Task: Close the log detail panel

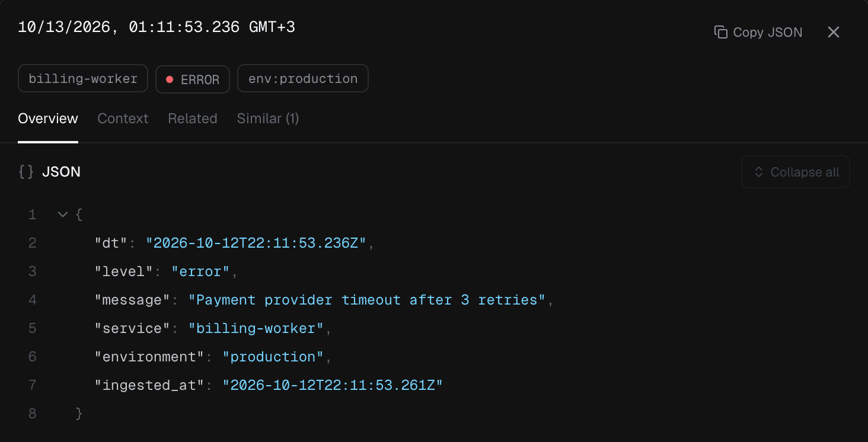Action: (x=834, y=32)
